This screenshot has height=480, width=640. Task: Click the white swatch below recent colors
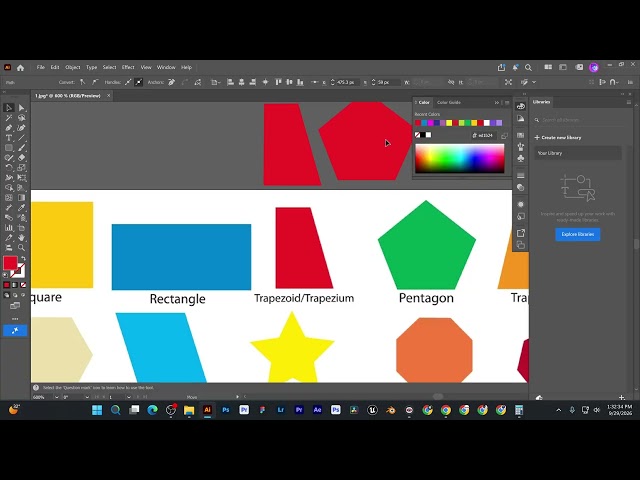click(x=429, y=135)
